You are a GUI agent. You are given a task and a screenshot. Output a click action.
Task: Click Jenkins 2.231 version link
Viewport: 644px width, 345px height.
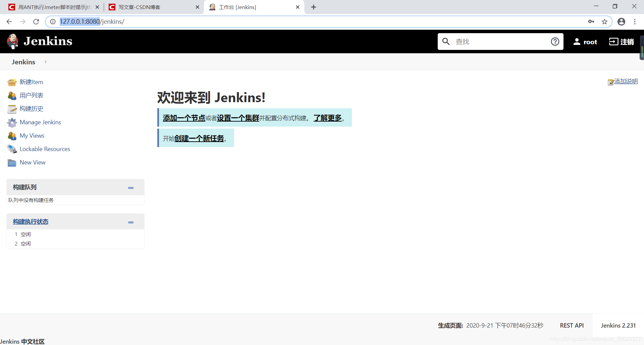[618, 326]
